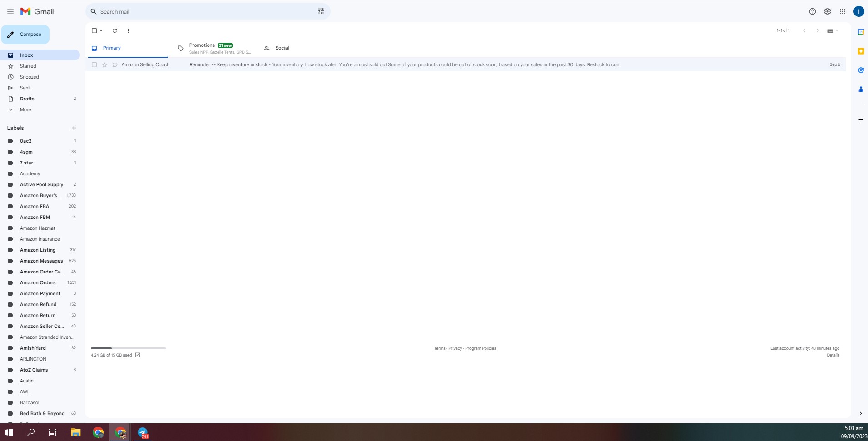Open the Google apps grid
This screenshot has width=868, height=441.
click(x=843, y=11)
